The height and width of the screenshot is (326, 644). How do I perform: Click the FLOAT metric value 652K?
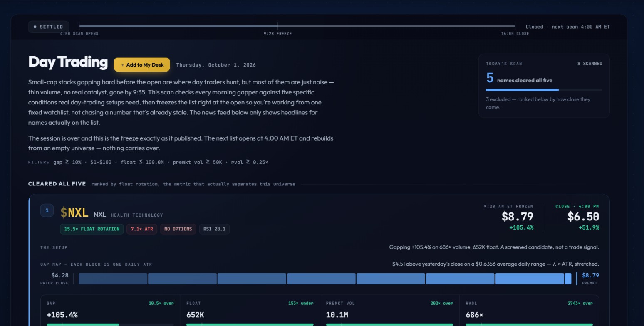(x=195, y=315)
